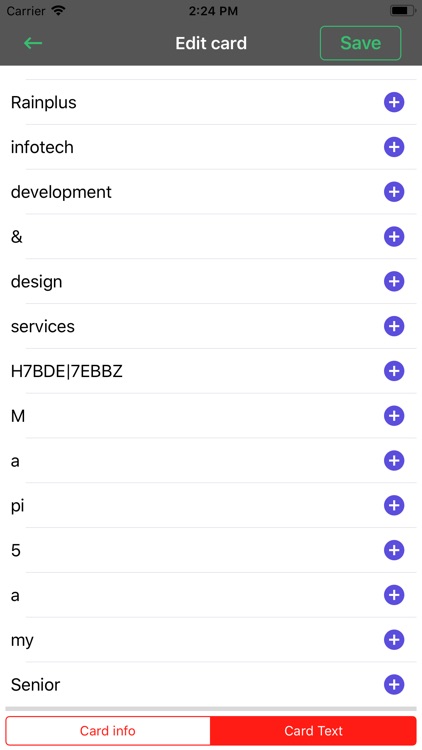Viewport: 422px width, 750px height.
Task: Select the Card Text tab
Action: (313, 730)
